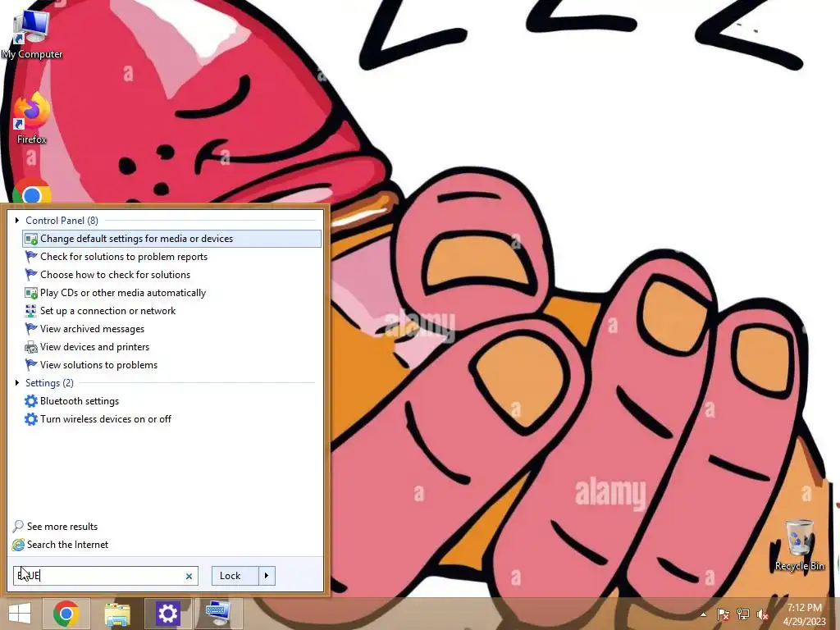Viewport: 840px width, 630px height.
Task: Click the Lock button
Action: 235,576
